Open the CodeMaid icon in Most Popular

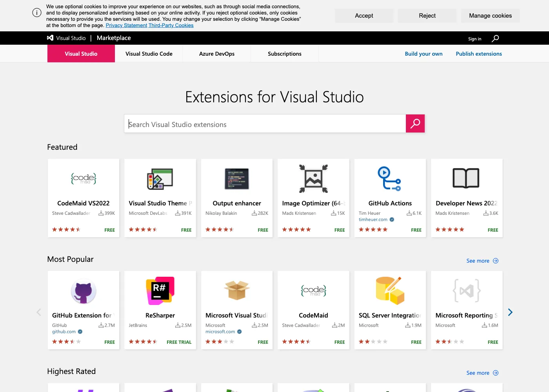pos(313,291)
